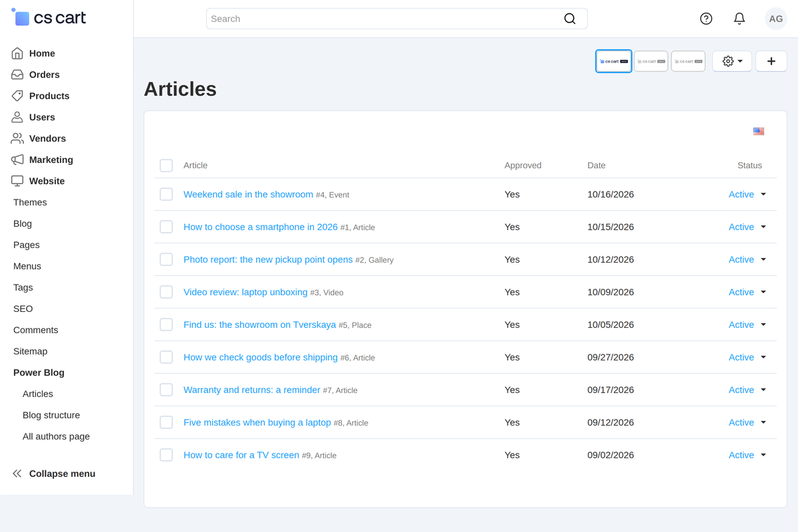Open Active status dropdown for Video review

[x=747, y=292]
